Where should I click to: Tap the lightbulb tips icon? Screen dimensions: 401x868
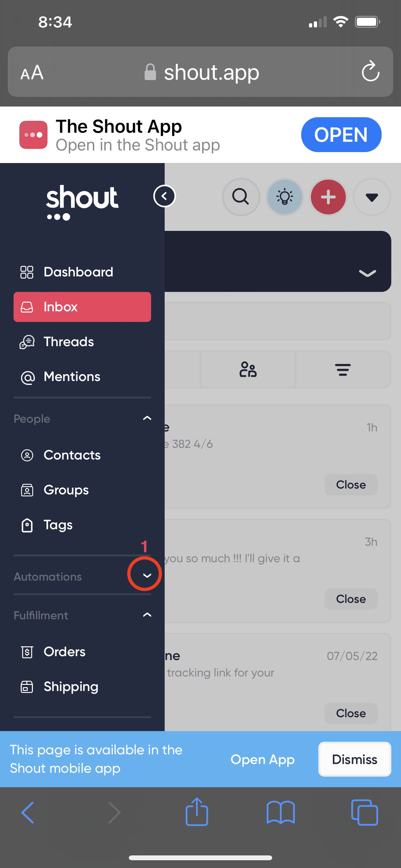(x=285, y=197)
